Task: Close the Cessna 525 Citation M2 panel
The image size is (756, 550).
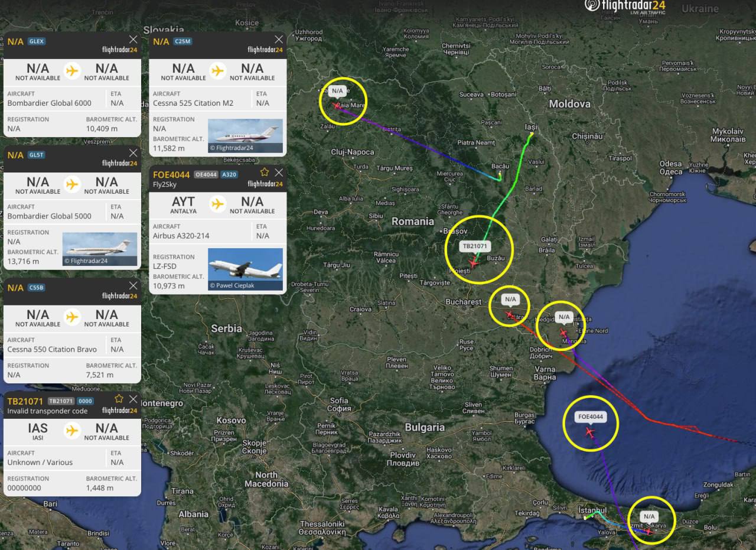Action: point(278,40)
